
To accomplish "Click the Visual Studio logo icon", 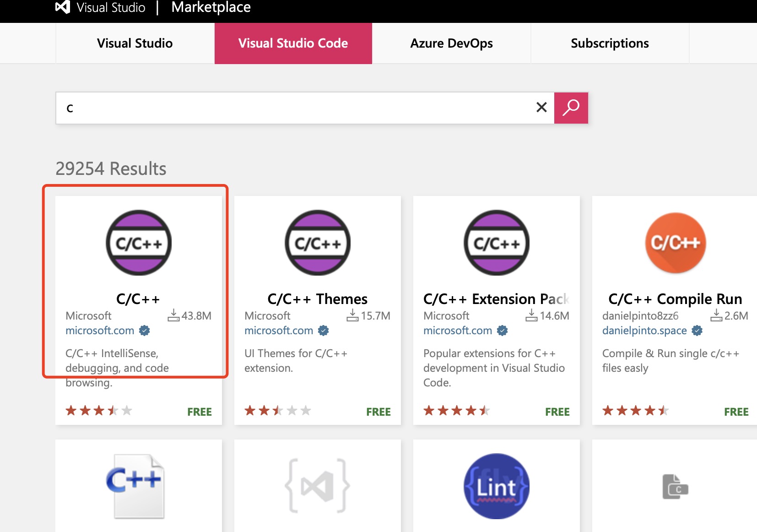I will (x=63, y=7).
